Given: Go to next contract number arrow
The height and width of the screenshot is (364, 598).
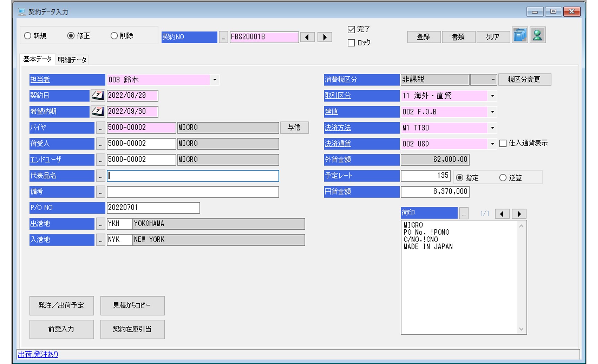Looking at the screenshot, I should tap(325, 37).
